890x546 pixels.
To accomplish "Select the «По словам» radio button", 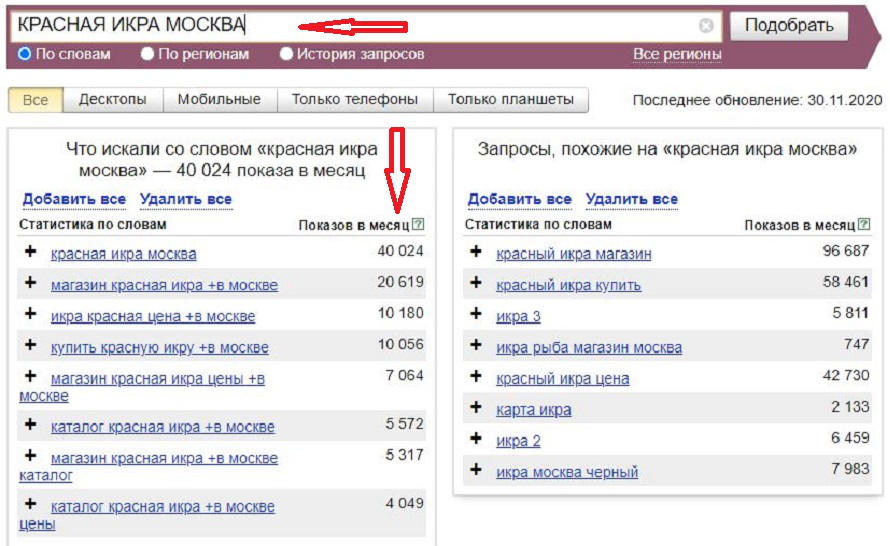I will click(x=25, y=54).
